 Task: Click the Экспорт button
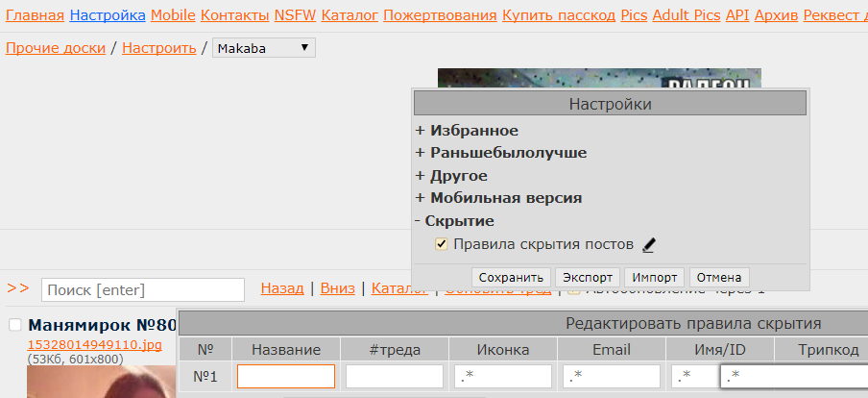pos(588,277)
